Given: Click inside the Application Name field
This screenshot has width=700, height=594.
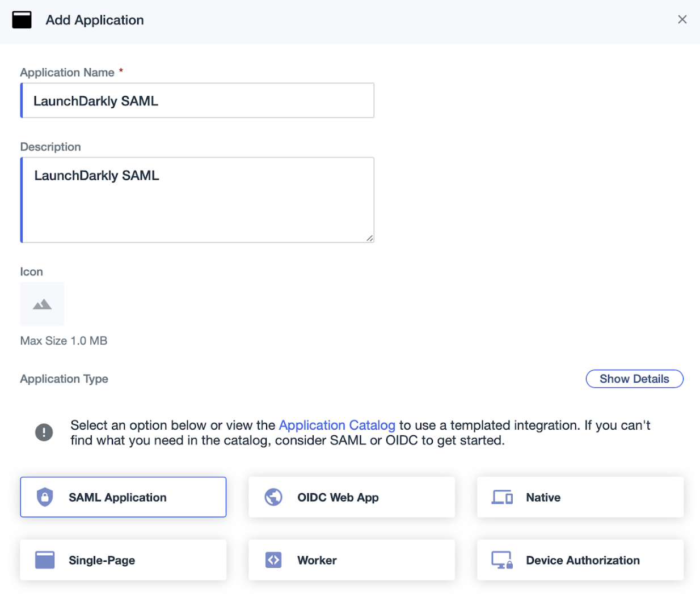Looking at the screenshot, I should [x=197, y=100].
